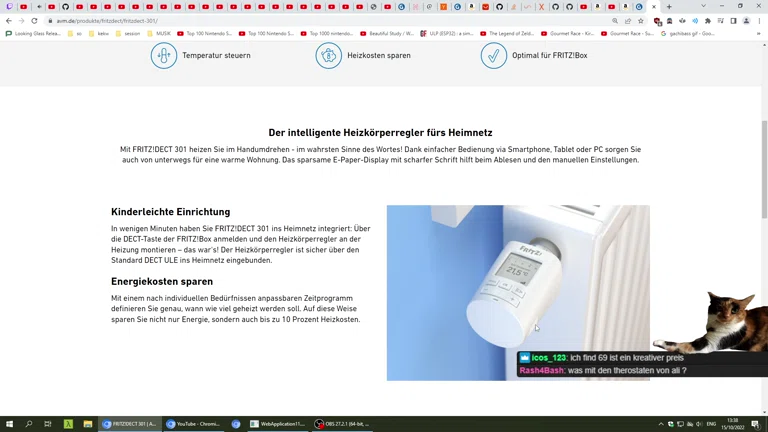Click the ENG language indicator
The height and width of the screenshot is (432, 768).
pyautogui.click(x=712, y=424)
